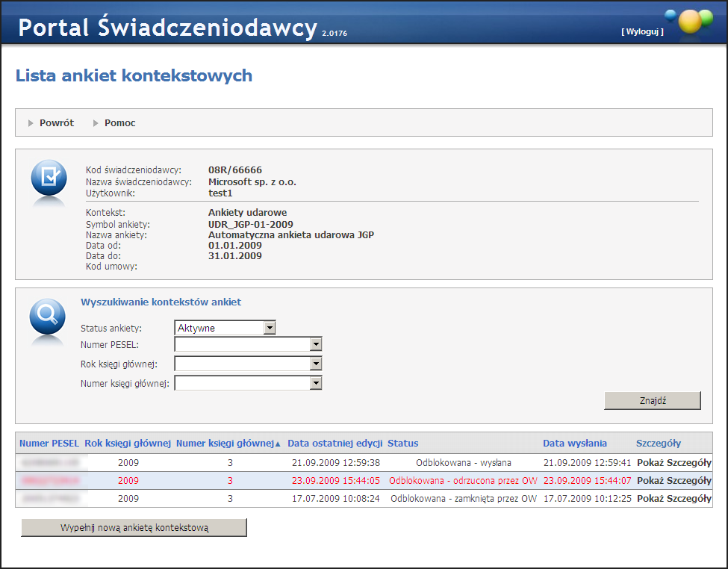Click the sort arrow on Numer księgi głównej
The image size is (728, 569).
click(278, 444)
